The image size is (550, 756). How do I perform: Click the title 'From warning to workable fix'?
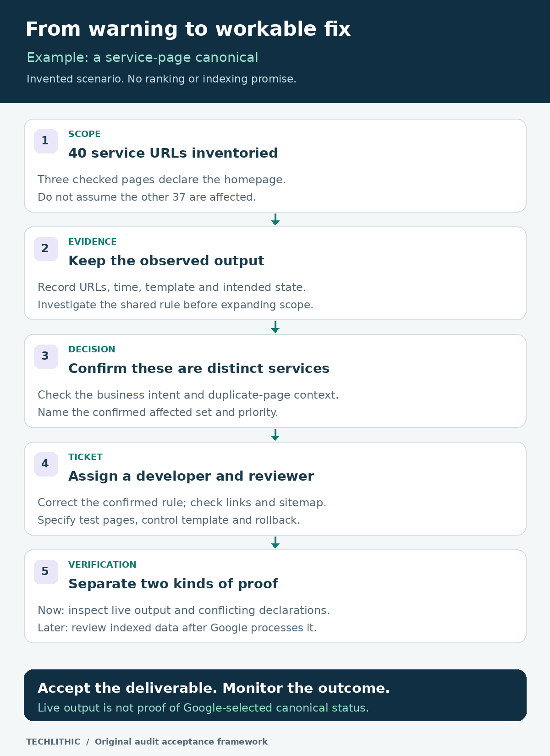(188, 29)
